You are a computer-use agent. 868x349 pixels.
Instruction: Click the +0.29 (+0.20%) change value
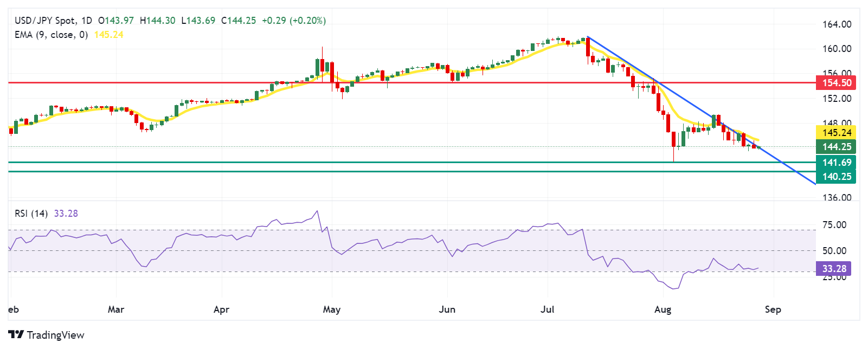point(293,21)
